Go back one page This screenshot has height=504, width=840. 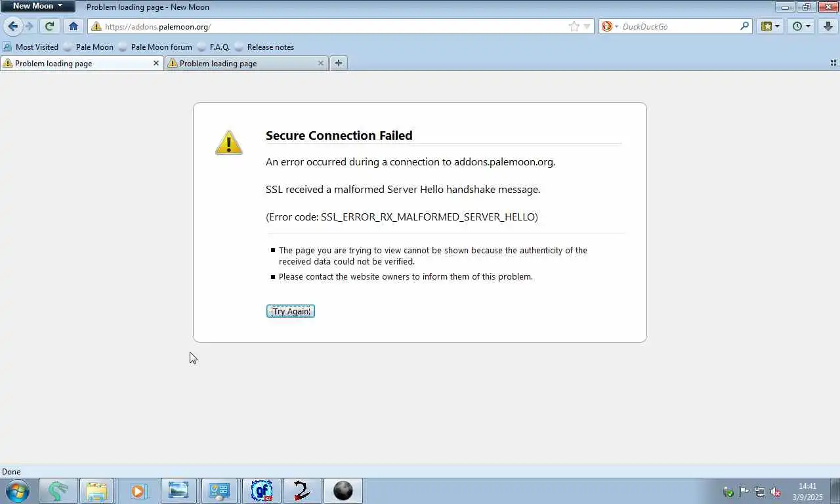12,26
